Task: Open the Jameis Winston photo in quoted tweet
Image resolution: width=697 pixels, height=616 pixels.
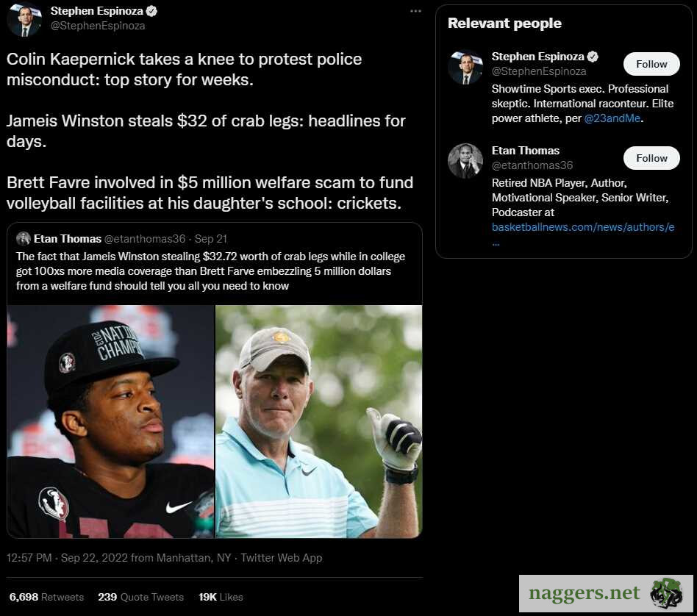Action: 111,421
